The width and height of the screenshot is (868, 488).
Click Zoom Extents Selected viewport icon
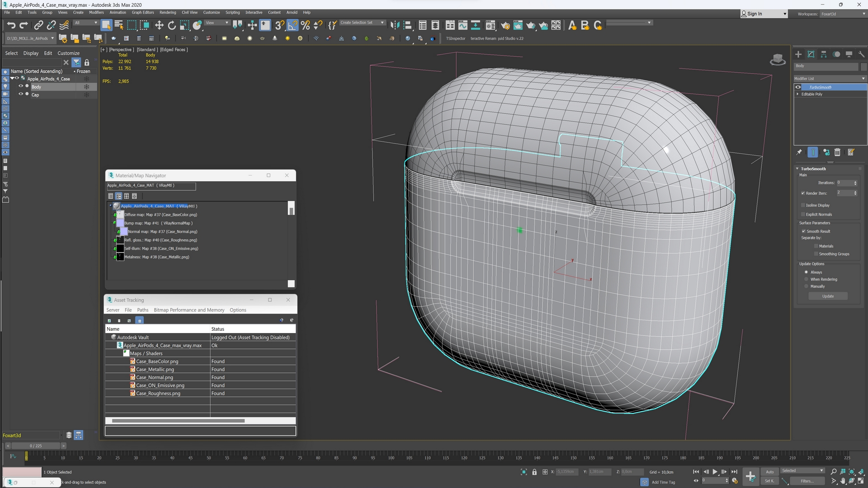coord(852,472)
